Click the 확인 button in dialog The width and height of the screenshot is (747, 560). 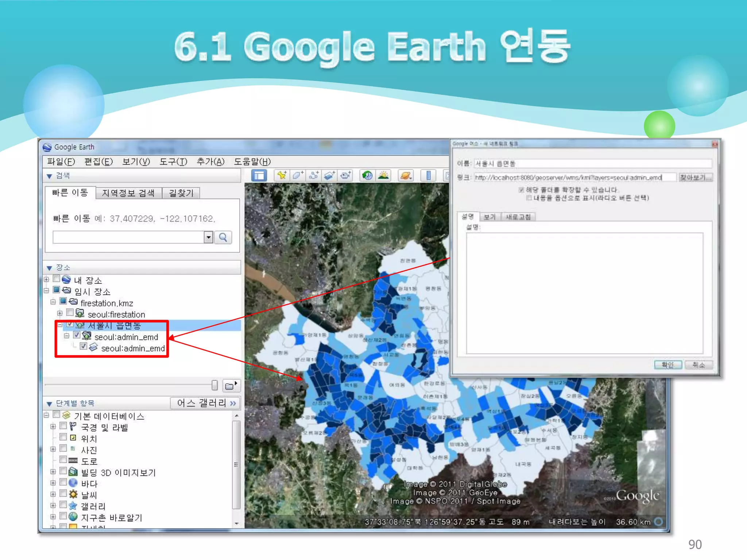(x=667, y=365)
